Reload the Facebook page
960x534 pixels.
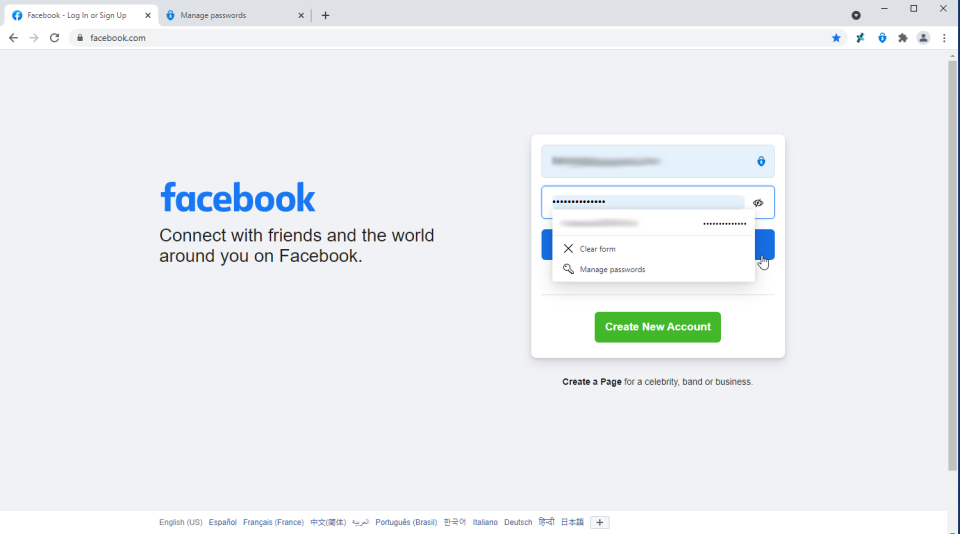(54, 38)
